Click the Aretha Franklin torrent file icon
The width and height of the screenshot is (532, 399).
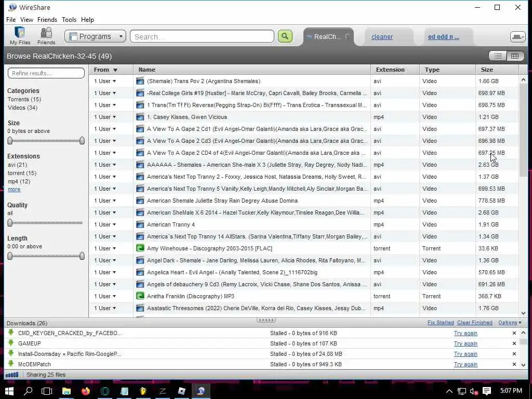point(140,296)
